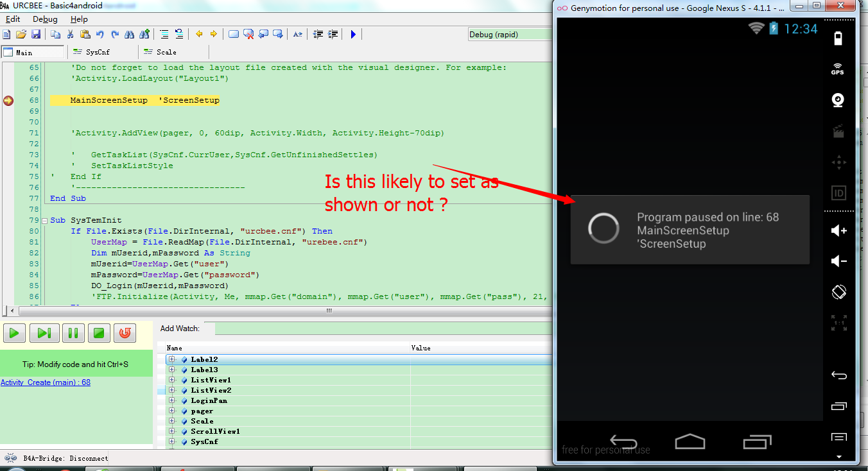Save the project with the Save icon
Image resolution: width=868 pixels, height=471 pixels.
(x=36, y=34)
